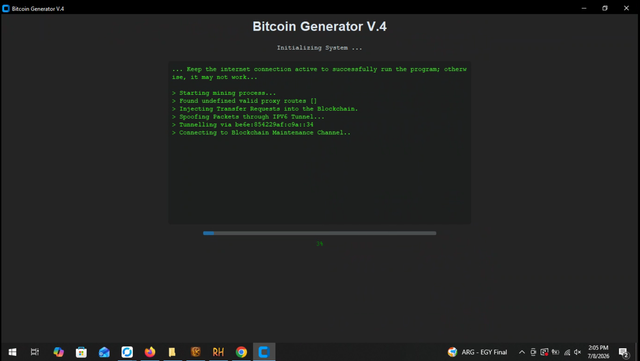The image size is (640, 361).
Task: Open the network status tray icon
Action: click(567, 352)
